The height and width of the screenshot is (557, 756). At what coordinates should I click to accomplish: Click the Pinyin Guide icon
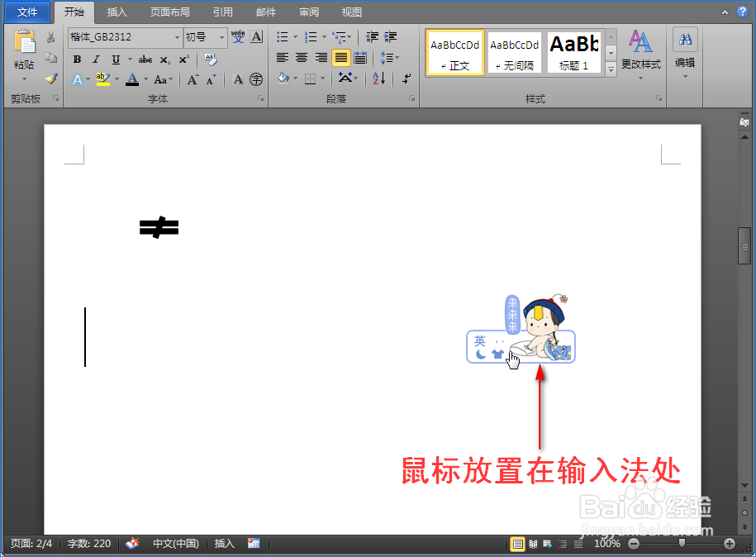click(x=238, y=36)
